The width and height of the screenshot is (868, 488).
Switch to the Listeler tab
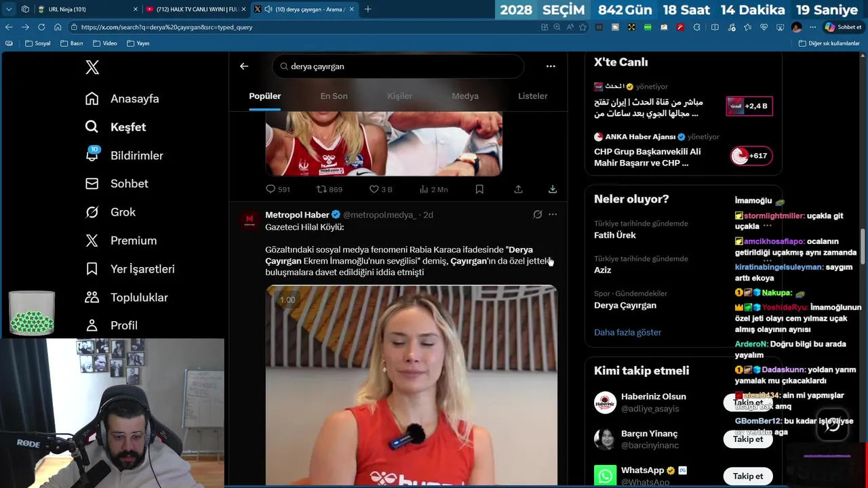click(x=533, y=96)
